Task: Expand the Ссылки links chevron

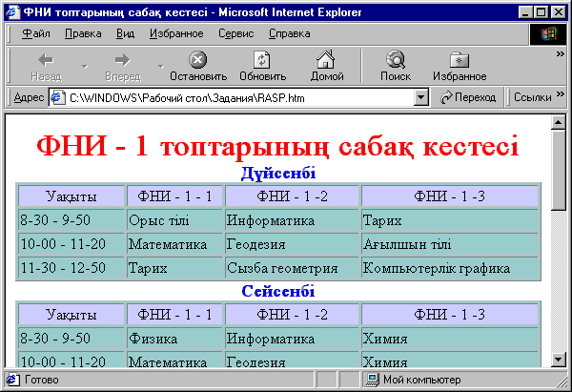Action: click(x=560, y=94)
